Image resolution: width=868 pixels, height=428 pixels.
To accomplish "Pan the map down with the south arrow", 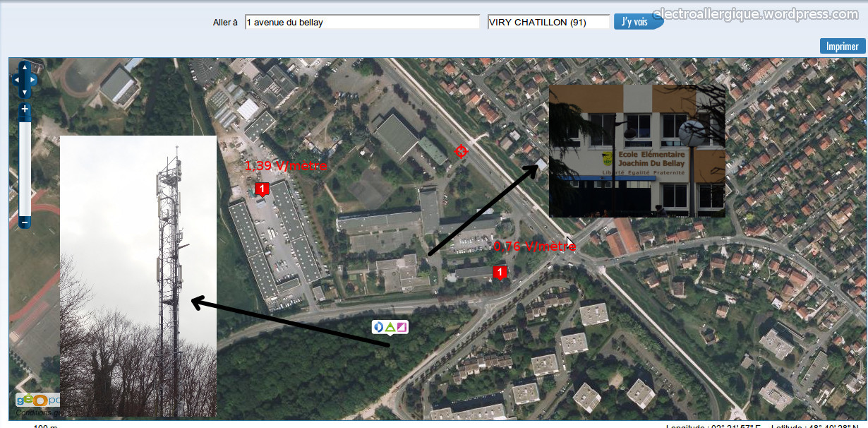I will coord(25,93).
